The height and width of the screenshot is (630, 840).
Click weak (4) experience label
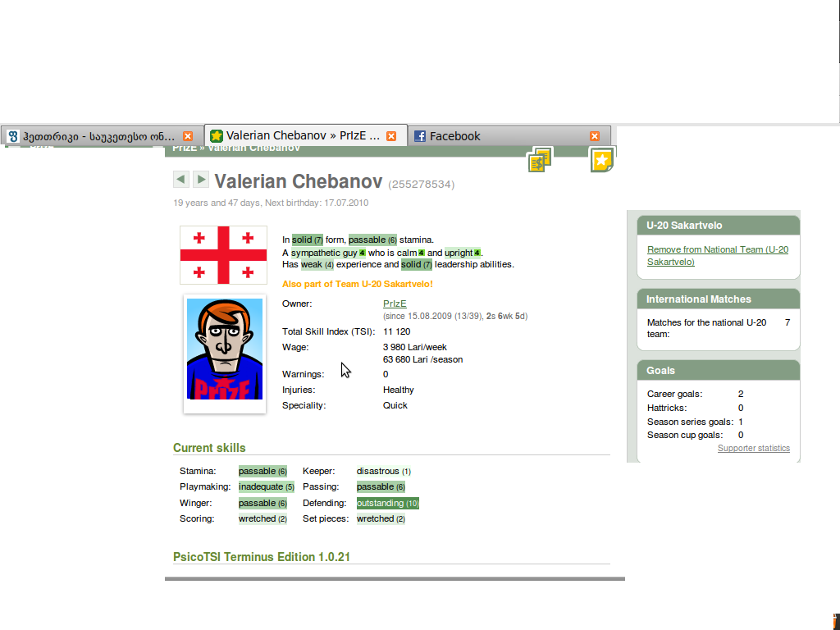coord(317,265)
